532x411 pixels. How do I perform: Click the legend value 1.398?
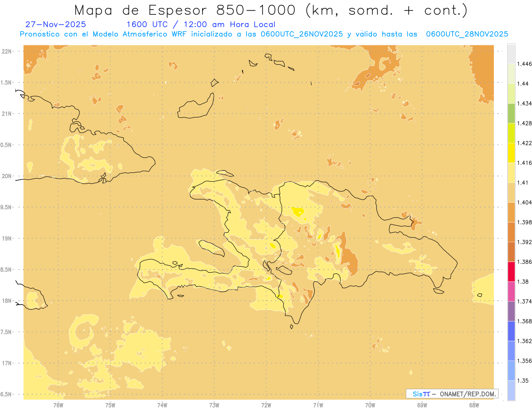[524, 222]
